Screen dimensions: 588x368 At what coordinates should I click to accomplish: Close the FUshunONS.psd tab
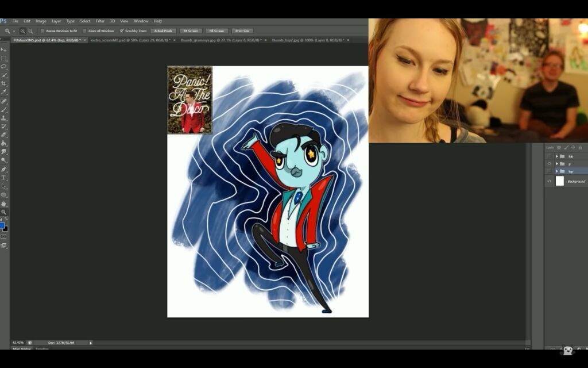[x=85, y=40]
